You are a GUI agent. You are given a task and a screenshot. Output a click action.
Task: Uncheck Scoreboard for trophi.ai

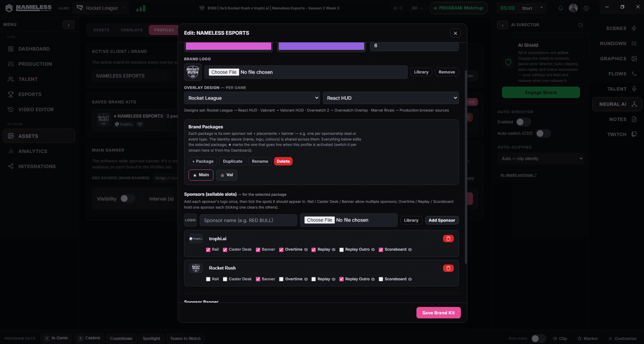click(381, 250)
